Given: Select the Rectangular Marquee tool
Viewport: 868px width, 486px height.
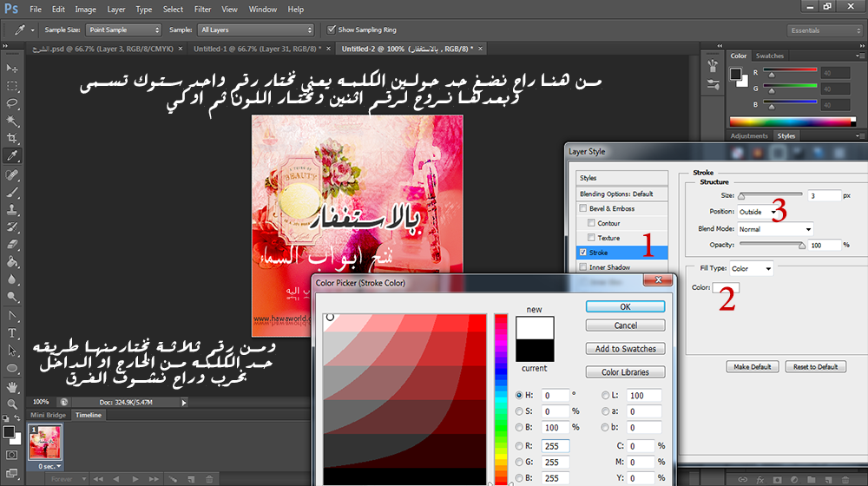Looking at the screenshot, I should point(12,86).
